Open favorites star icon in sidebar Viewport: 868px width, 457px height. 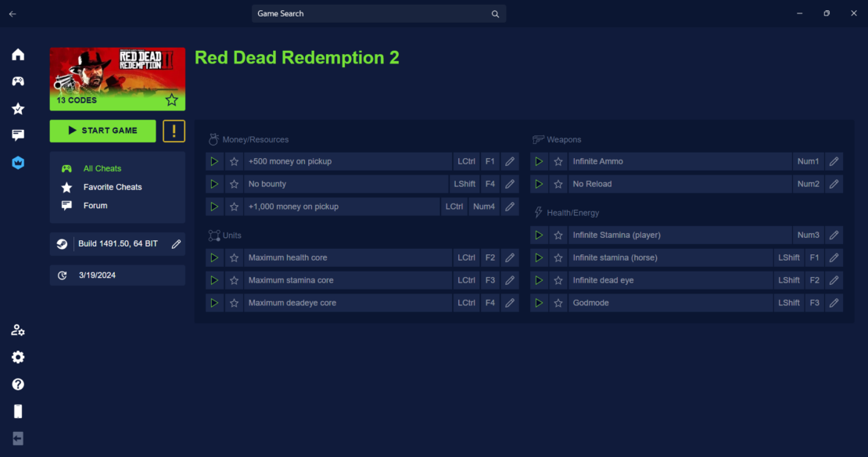(18, 109)
